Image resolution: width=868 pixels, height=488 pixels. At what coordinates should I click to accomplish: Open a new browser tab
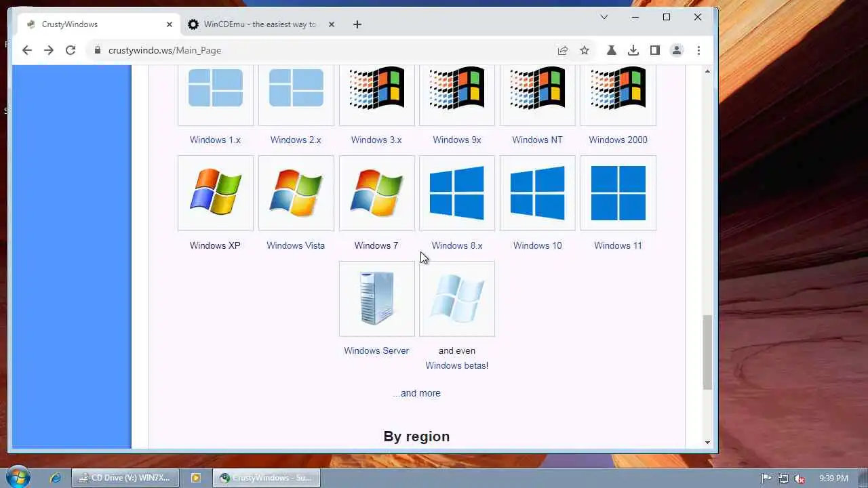pos(357,24)
